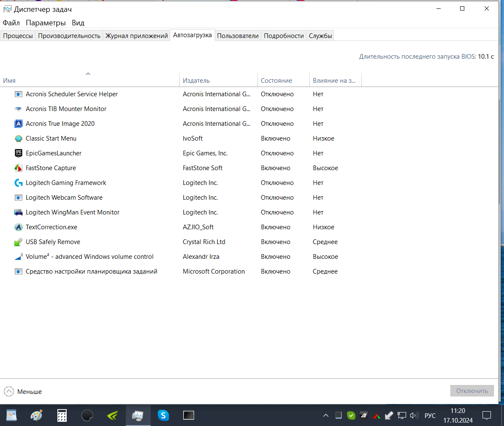Open Calculator from the taskbar
Image resolution: width=504 pixels, height=426 pixels.
pyautogui.click(x=62, y=415)
